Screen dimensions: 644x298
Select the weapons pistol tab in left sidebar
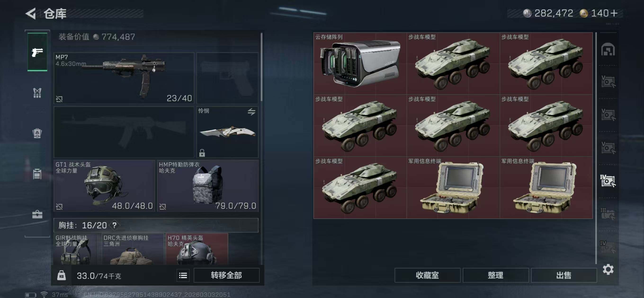(x=37, y=52)
